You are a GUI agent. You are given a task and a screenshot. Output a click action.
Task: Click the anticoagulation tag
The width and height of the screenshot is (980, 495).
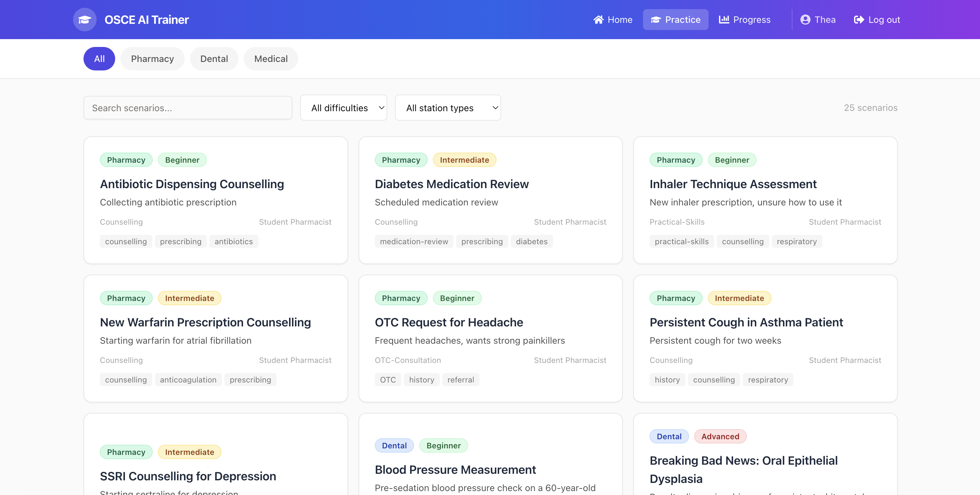[x=188, y=380]
